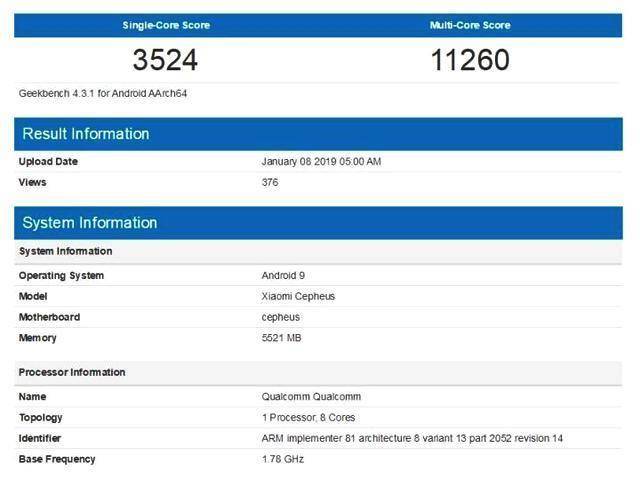Select the Model label
Image resolution: width=640 pixels, height=479 pixels.
point(33,297)
